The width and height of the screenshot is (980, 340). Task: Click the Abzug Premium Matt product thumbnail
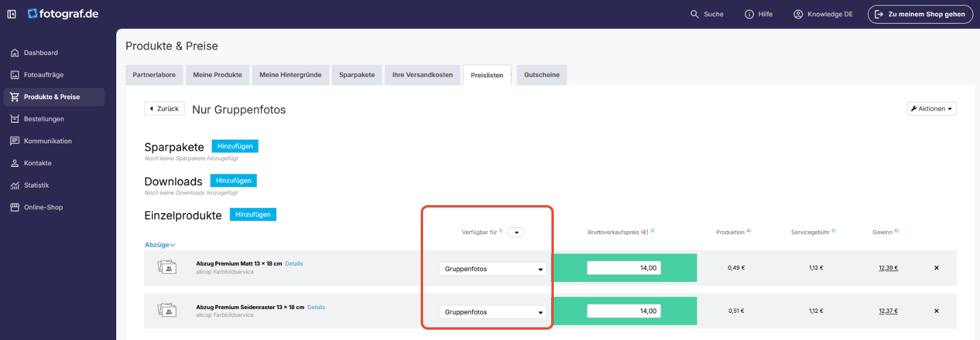(167, 267)
